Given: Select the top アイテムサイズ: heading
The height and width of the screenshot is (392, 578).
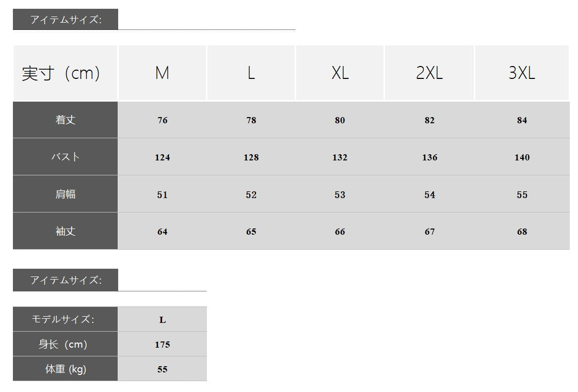Looking at the screenshot, I should (66, 20).
